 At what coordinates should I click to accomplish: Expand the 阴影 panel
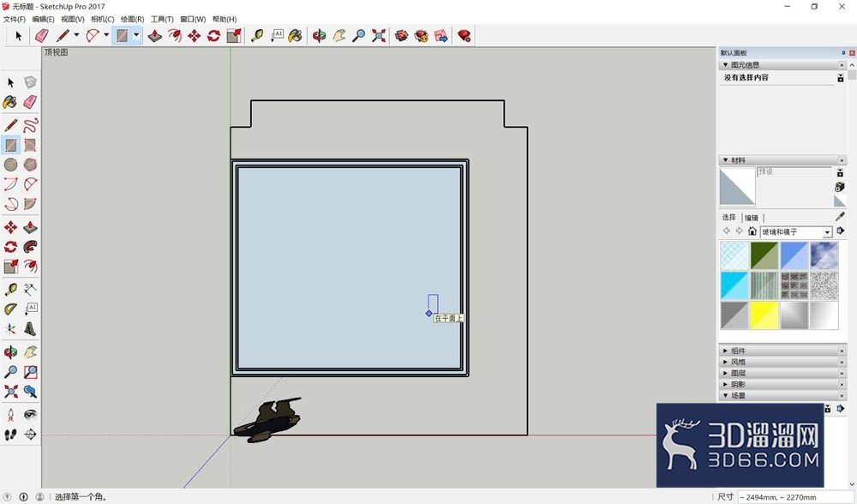(x=726, y=384)
